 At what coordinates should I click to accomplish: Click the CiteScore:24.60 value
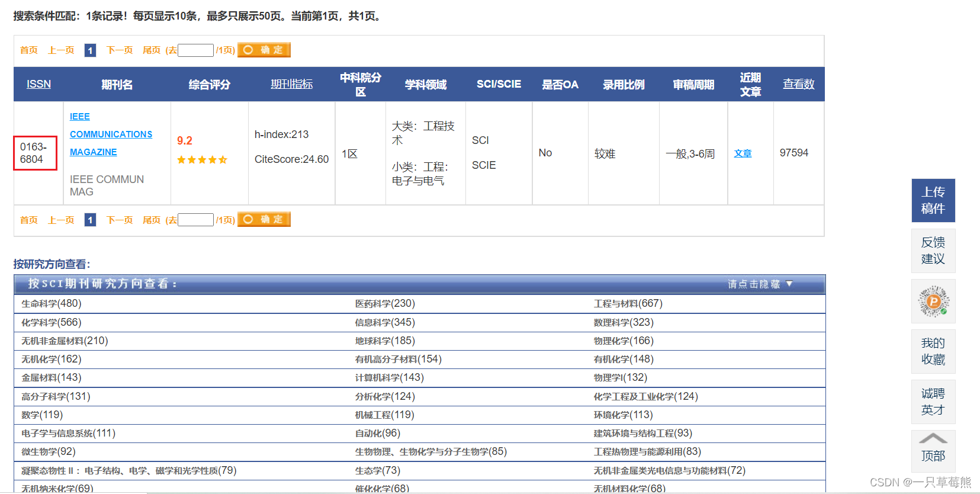coord(291,159)
